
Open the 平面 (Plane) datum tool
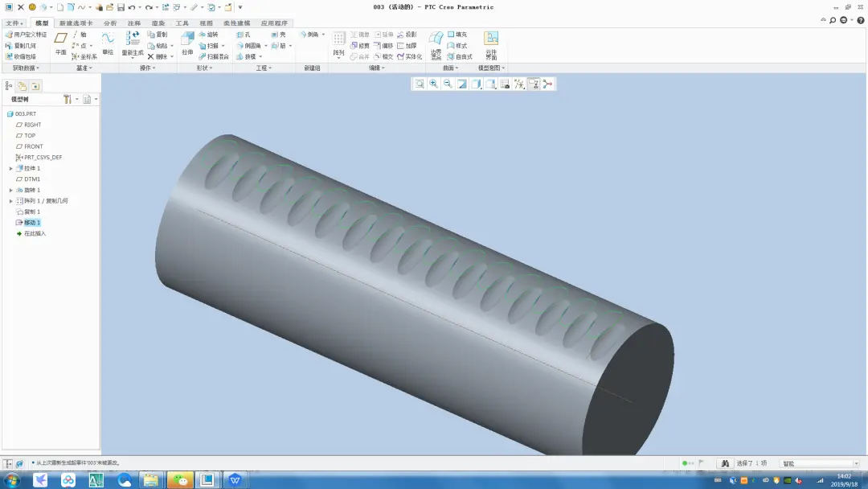point(61,43)
